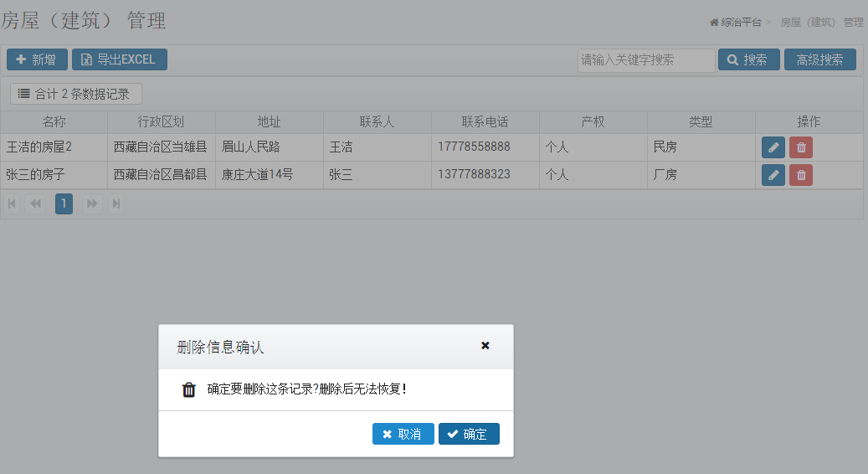The width and height of the screenshot is (868, 474).
Task: Click the 删除信息确认 dialog title
Action: tap(220, 348)
